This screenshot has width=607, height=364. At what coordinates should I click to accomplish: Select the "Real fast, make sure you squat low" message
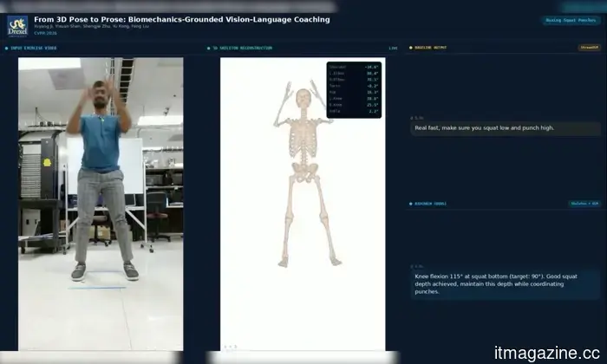(506, 128)
